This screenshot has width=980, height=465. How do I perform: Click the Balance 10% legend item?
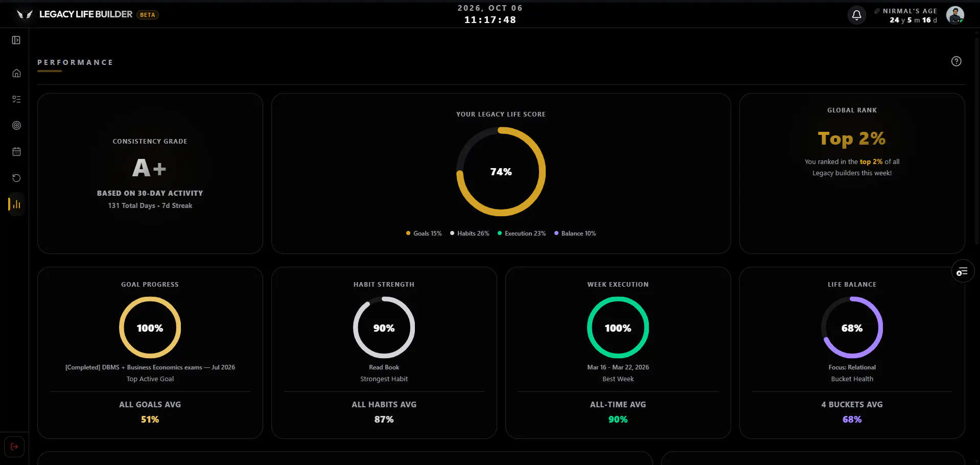[575, 234]
